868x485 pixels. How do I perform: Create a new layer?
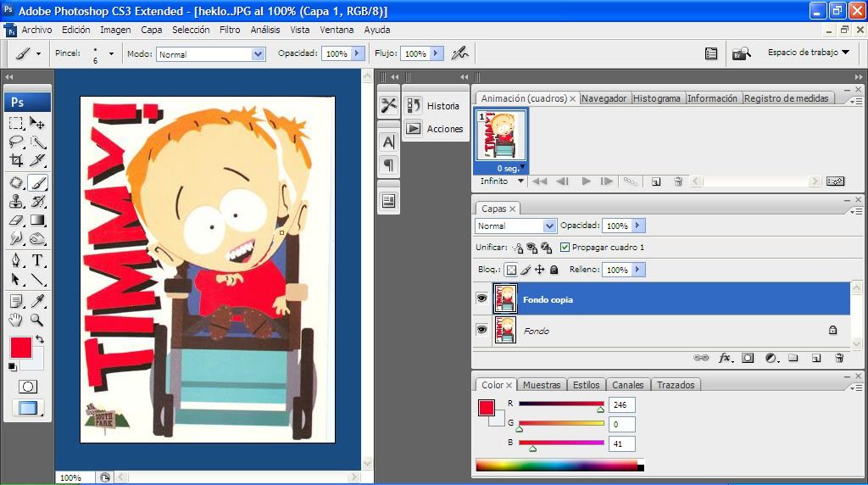point(816,358)
